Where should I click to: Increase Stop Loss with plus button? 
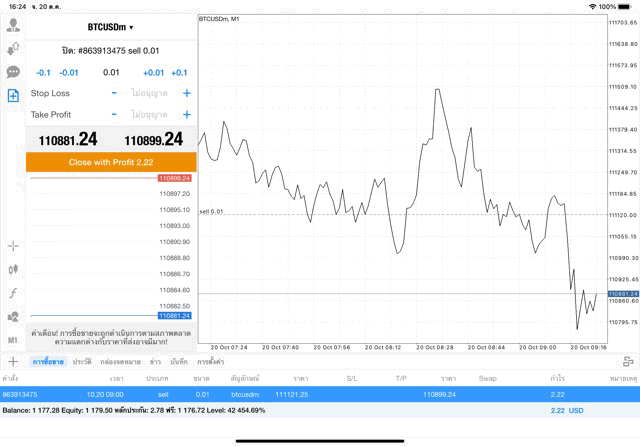click(186, 93)
